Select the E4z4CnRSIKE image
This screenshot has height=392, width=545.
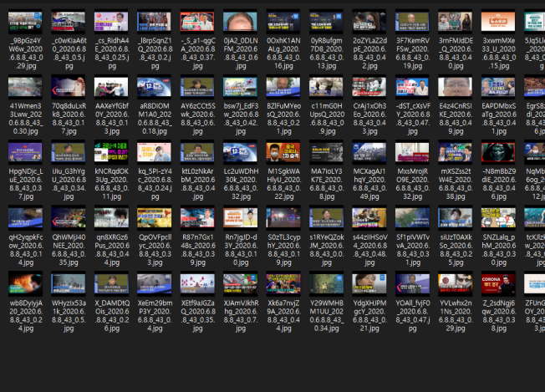pyautogui.click(x=455, y=87)
